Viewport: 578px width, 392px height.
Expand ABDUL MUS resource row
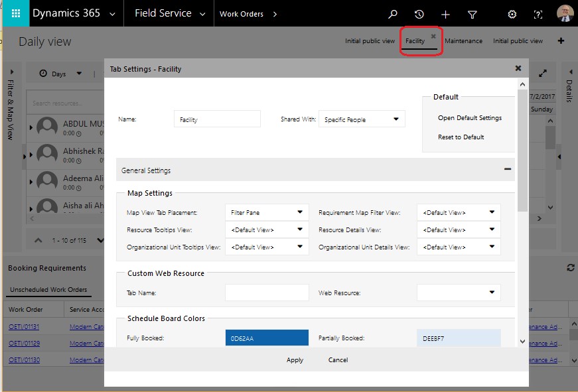click(31, 127)
